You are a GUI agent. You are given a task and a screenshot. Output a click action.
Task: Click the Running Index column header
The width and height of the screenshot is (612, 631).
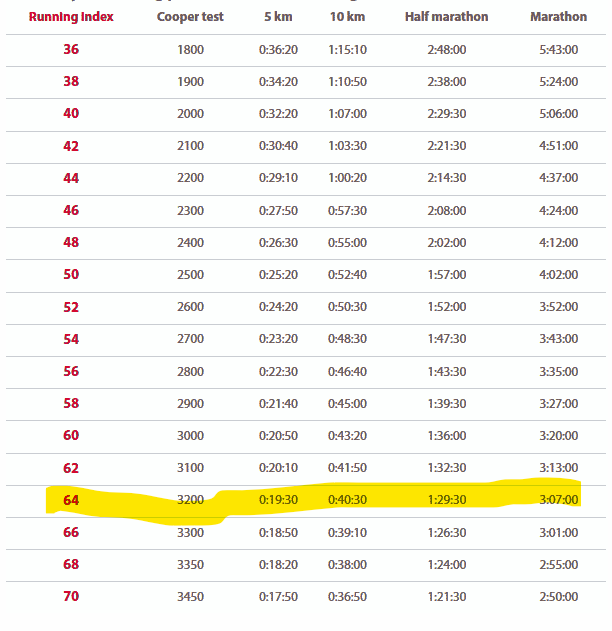(71, 17)
